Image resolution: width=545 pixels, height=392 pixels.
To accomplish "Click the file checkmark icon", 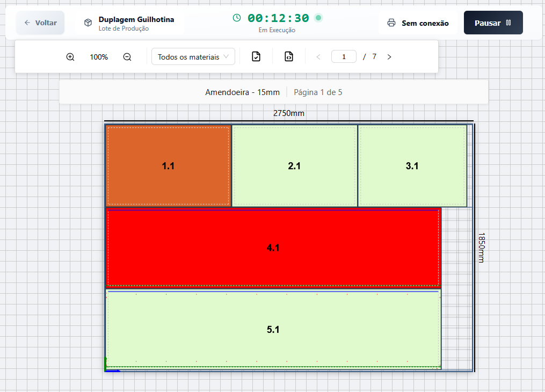I will point(256,56).
